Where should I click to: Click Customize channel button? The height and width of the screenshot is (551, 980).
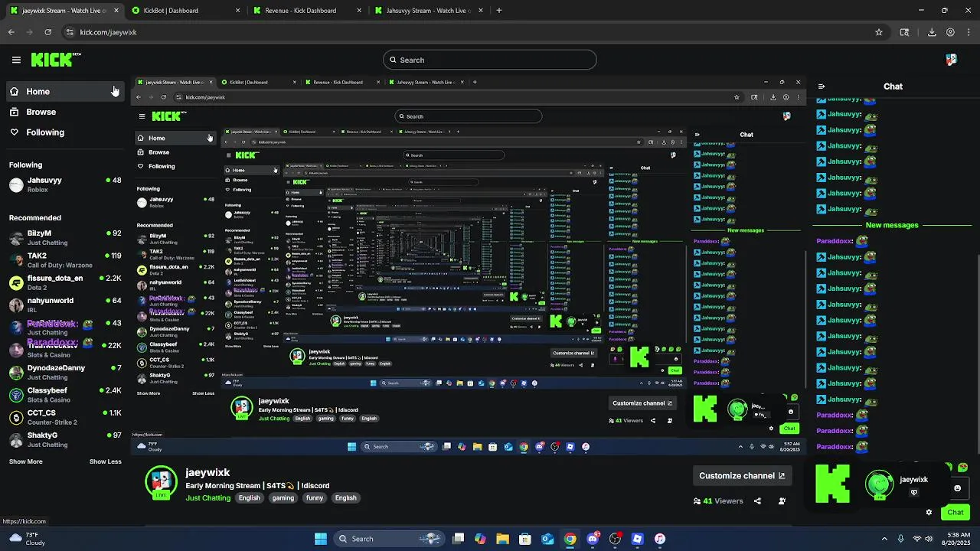click(x=742, y=475)
